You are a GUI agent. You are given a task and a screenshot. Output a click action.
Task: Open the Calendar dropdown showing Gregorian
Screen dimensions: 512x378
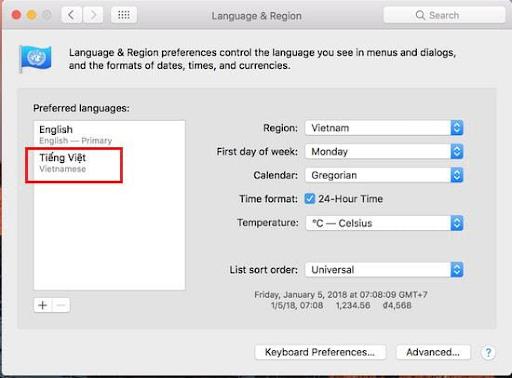tap(384, 175)
